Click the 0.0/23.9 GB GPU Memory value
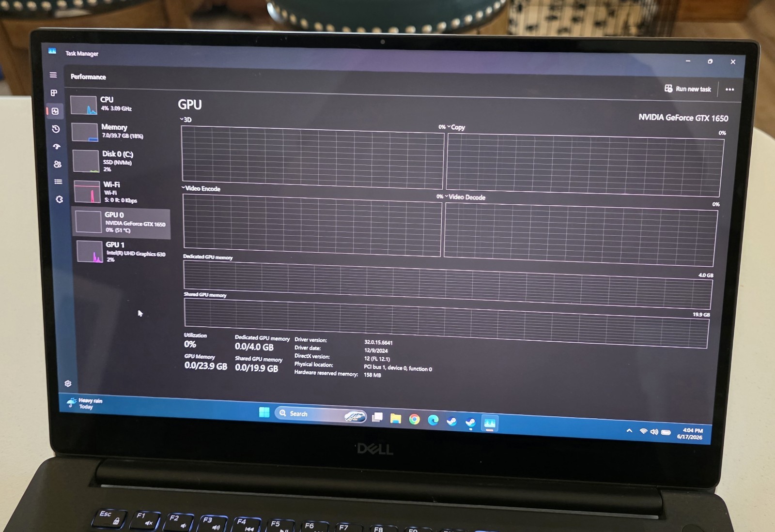Viewport: 775px width, 532px height. point(205,366)
